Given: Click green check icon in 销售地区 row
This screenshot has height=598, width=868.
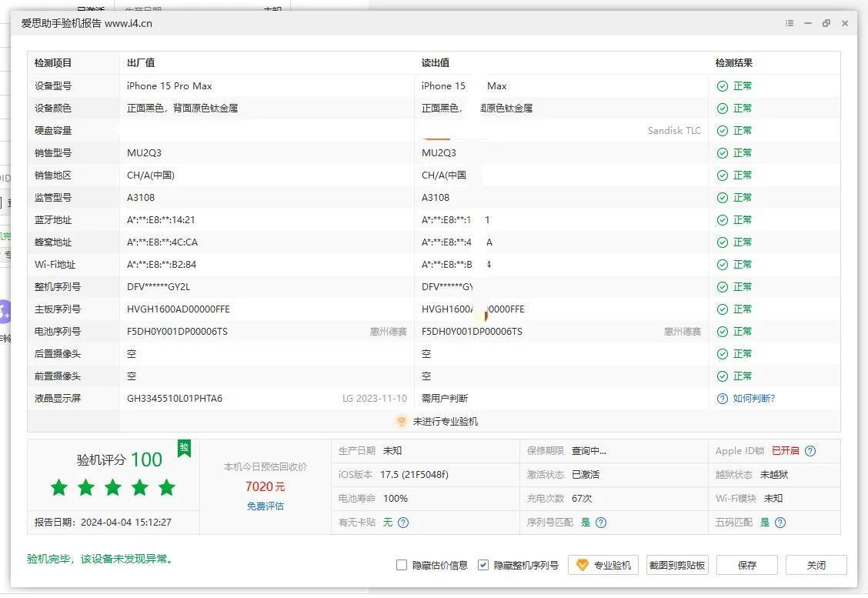Looking at the screenshot, I should click(723, 175).
